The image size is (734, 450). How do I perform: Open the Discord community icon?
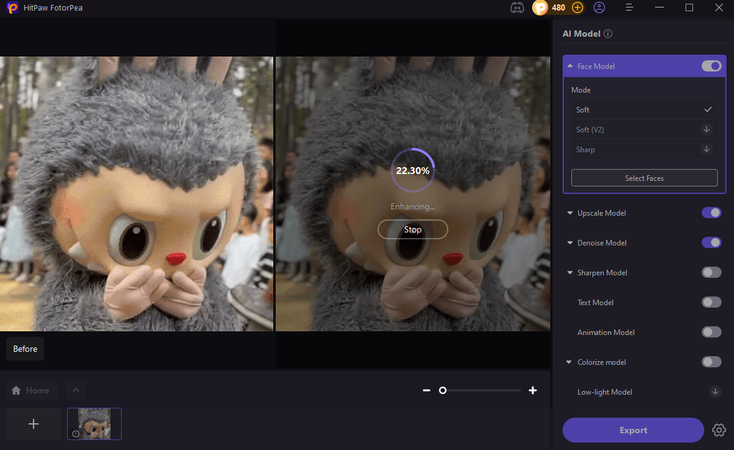pos(516,7)
